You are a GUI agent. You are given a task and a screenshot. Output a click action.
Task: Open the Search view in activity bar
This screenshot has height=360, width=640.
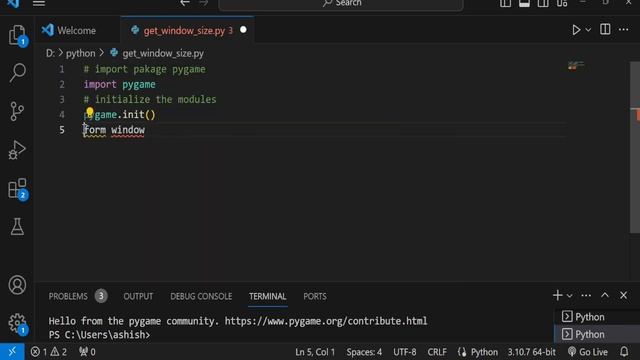pos(17,73)
